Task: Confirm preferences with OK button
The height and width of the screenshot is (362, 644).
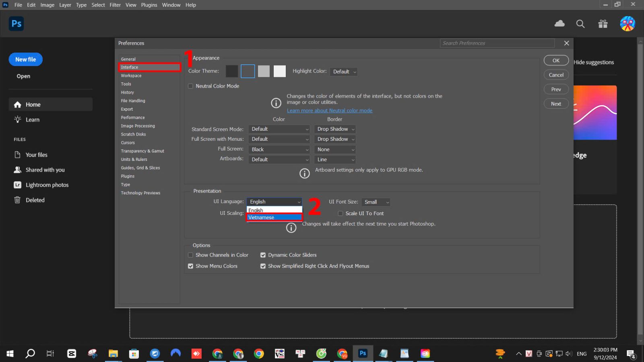Action: (x=556, y=60)
